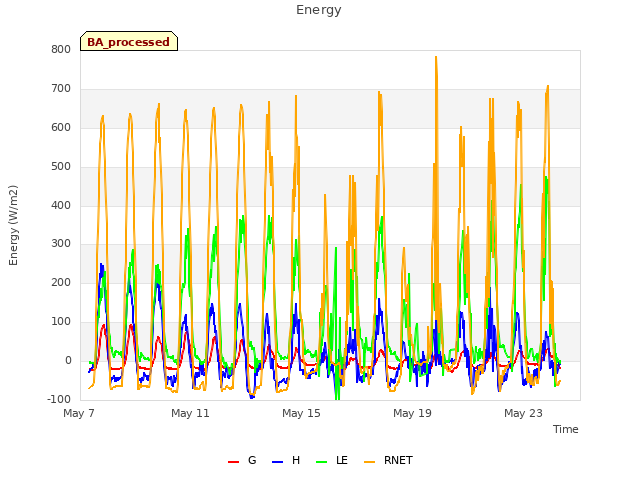Click the chart title Energy
Image resolution: width=640 pixels, height=480 pixels.
[319, 10]
